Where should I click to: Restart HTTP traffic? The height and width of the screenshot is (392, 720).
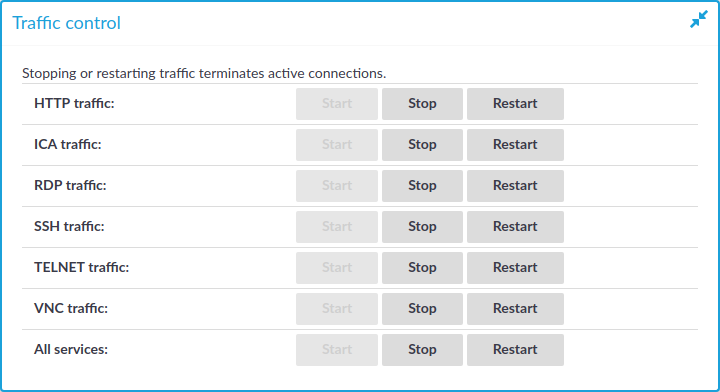515,104
